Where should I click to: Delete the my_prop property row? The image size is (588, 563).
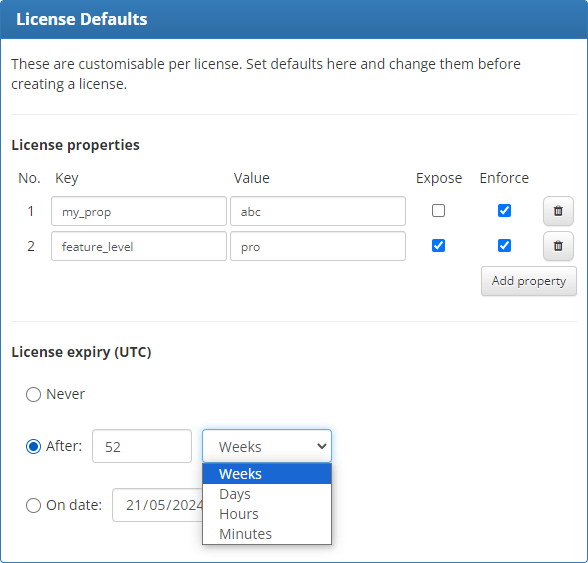[558, 211]
